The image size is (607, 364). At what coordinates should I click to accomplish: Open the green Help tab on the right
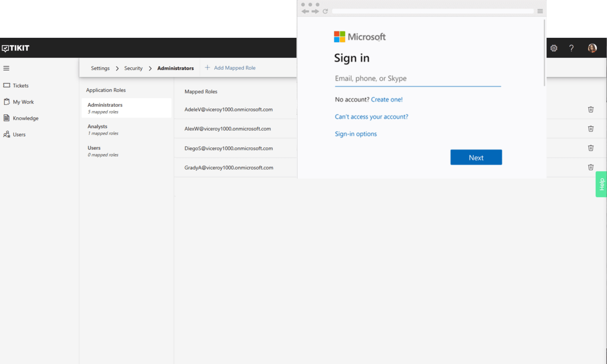(x=602, y=184)
